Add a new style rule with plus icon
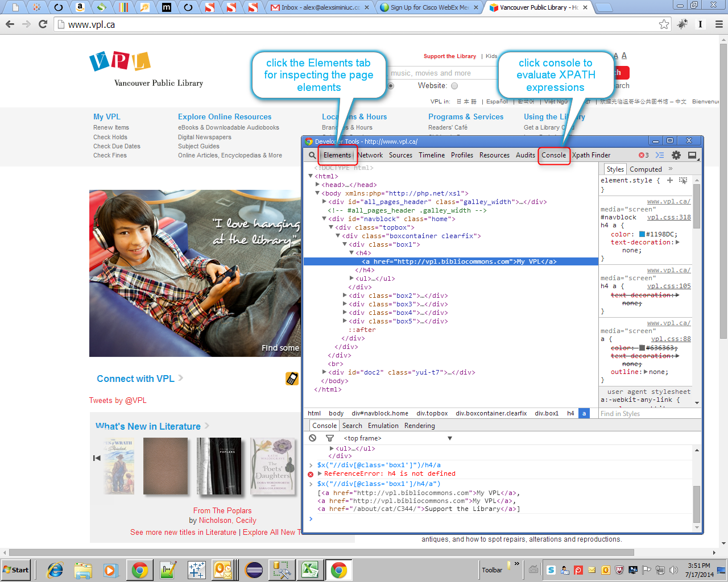Viewport: 728px width, 582px height. click(x=670, y=180)
